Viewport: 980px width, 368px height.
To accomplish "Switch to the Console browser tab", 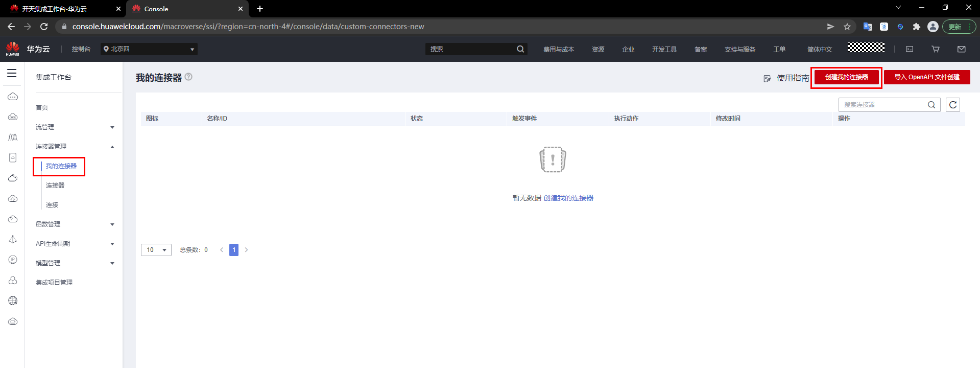I will [187, 9].
